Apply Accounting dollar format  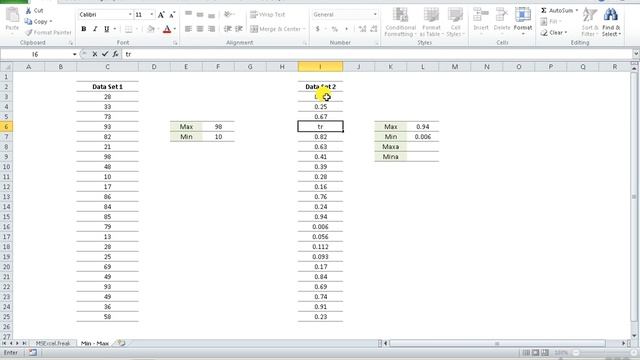[x=318, y=29]
